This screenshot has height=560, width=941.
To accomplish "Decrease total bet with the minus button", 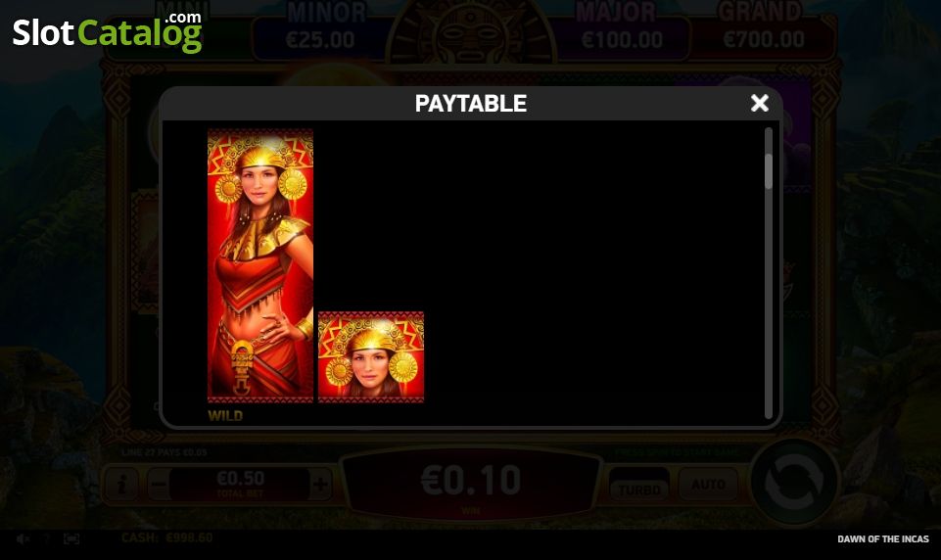I will [159, 485].
